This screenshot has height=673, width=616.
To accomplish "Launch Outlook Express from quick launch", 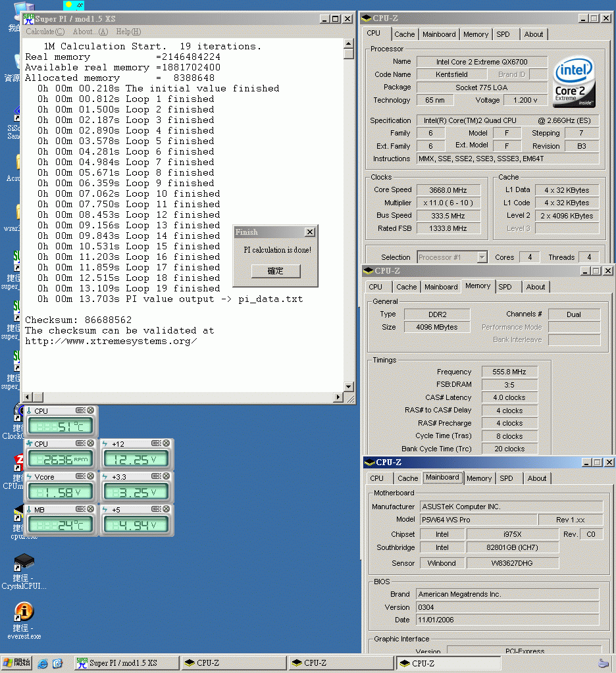I will coord(57,663).
